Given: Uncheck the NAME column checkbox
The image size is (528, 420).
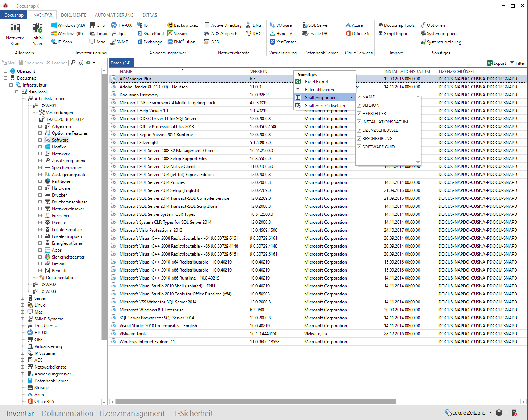Looking at the screenshot, I should point(359,97).
